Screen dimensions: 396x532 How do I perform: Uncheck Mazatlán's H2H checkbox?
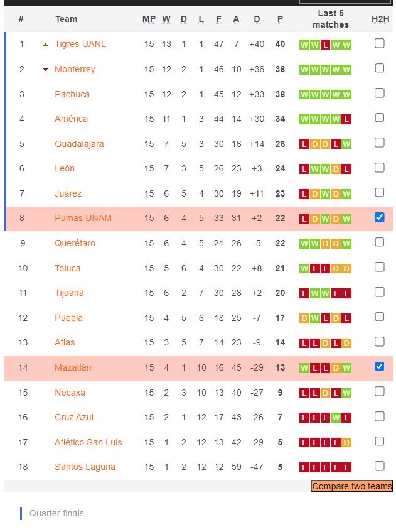pos(379,367)
